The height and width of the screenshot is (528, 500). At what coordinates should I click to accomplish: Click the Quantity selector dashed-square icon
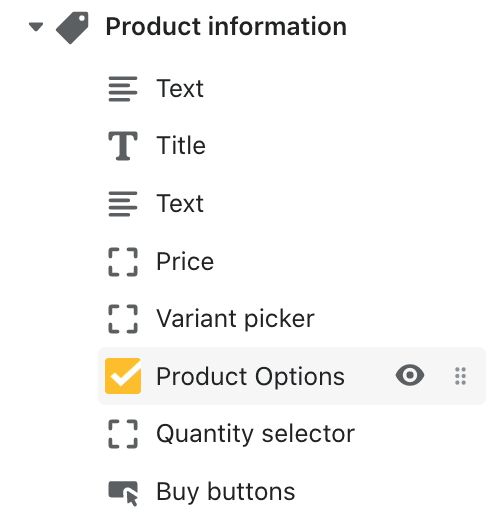tap(123, 434)
